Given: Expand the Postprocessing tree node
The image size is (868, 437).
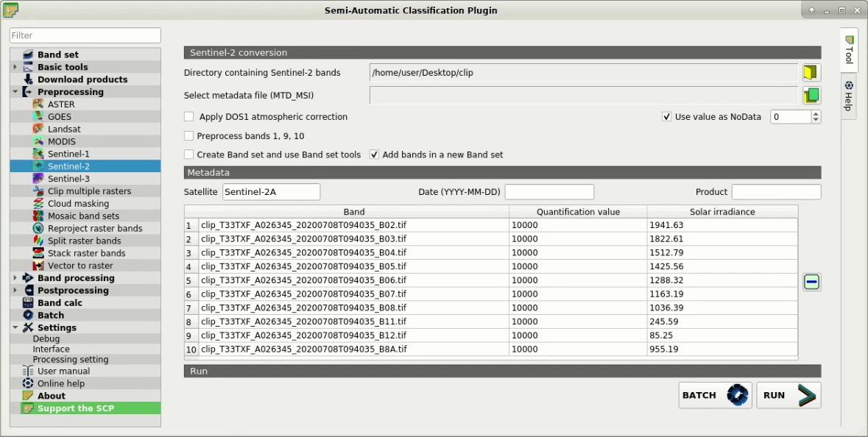Looking at the screenshot, I should pyautogui.click(x=15, y=291).
